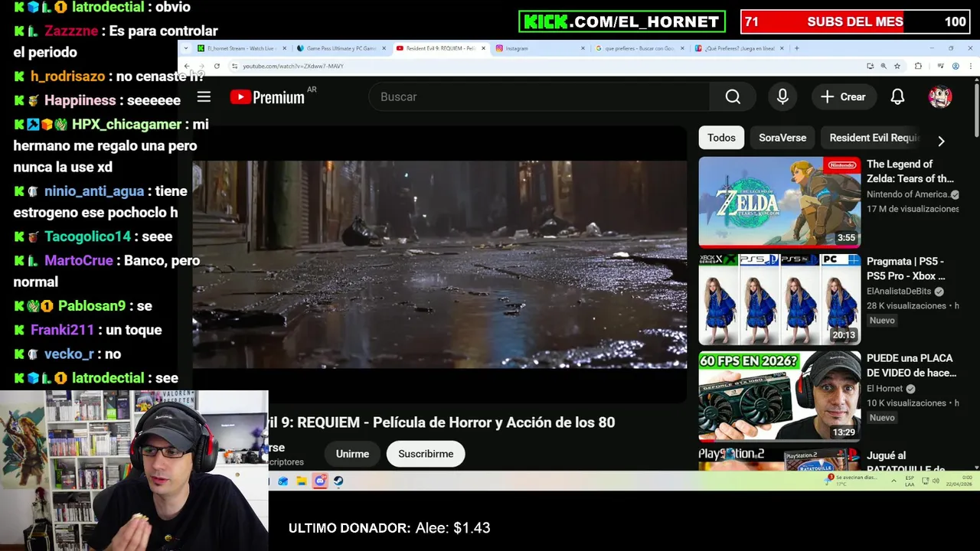Screen dimensions: 980x551
Task: Reload the page with the refresh icon
Action: click(217, 67)
